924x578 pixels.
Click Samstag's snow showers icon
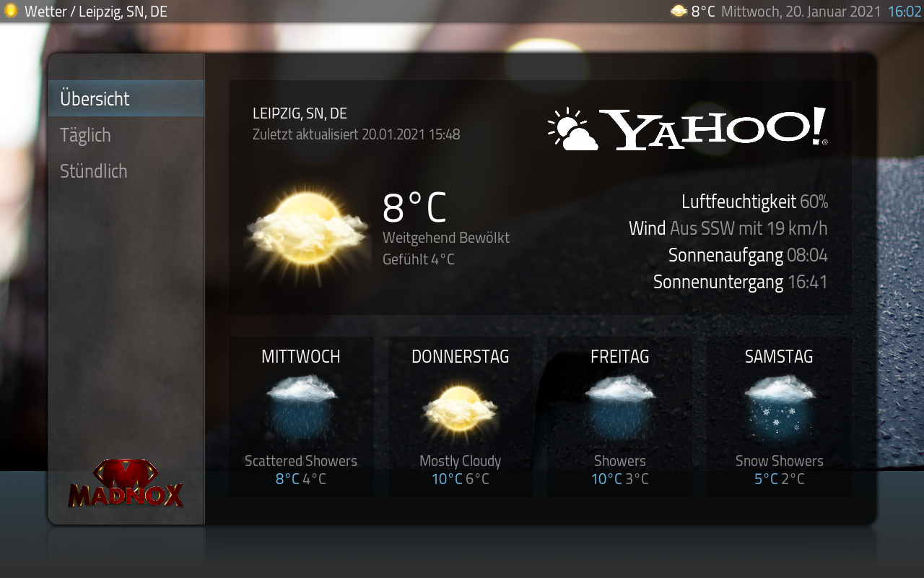[779, 407]
